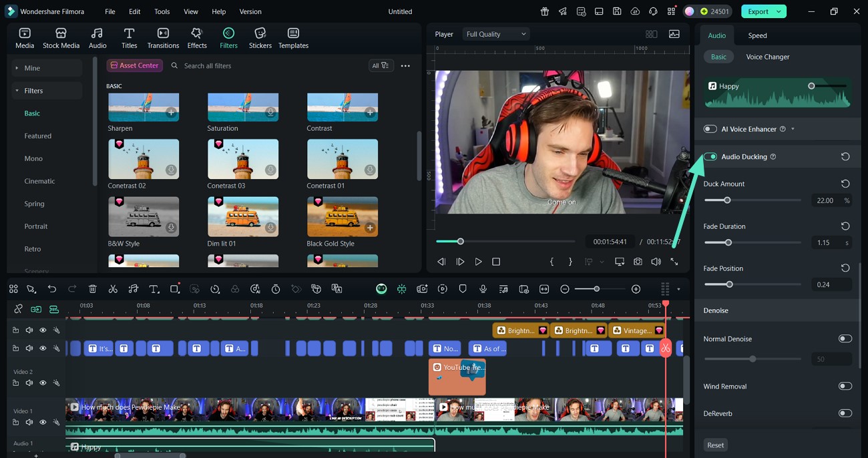Play the preview video

[478, 262]
